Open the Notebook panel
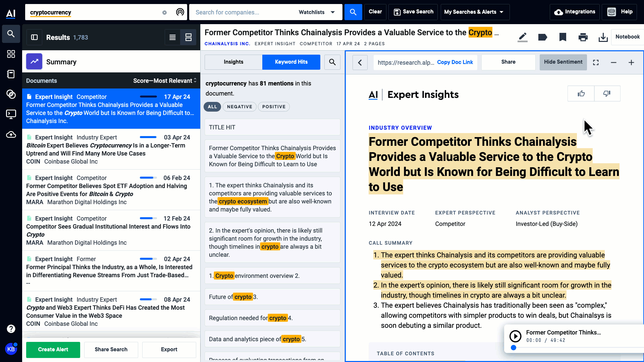Image resolution: width=644 pixels, height=362 pixels. coord(628,37)
